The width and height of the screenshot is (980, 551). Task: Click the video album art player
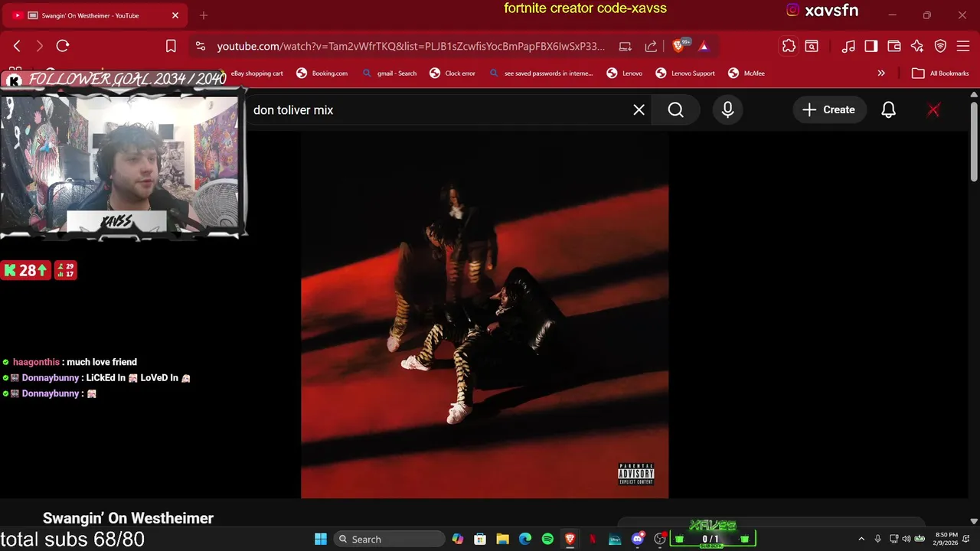pos(485,315)
